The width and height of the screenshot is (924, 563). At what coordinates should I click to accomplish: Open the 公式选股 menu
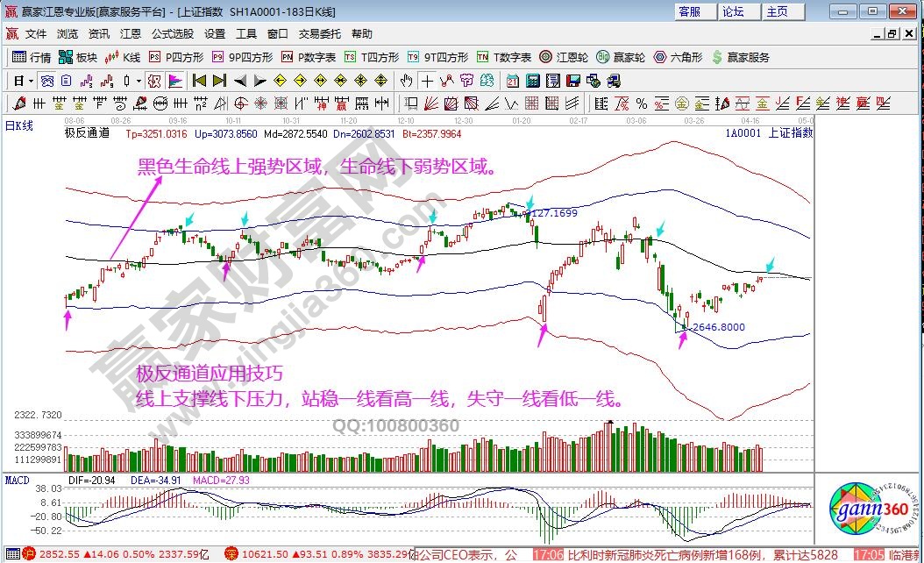(173, 34)
